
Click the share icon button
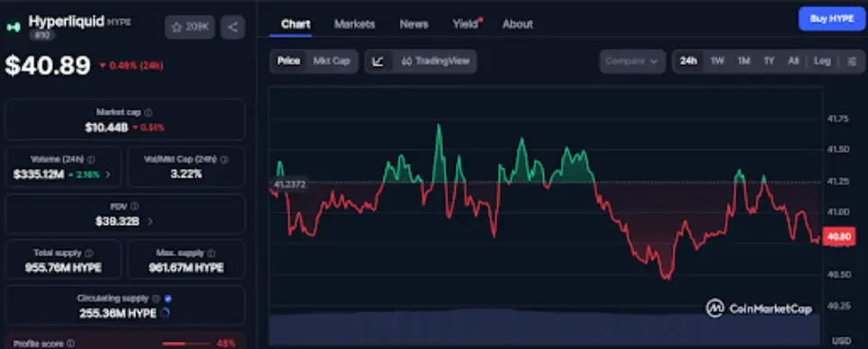(232, 27)
